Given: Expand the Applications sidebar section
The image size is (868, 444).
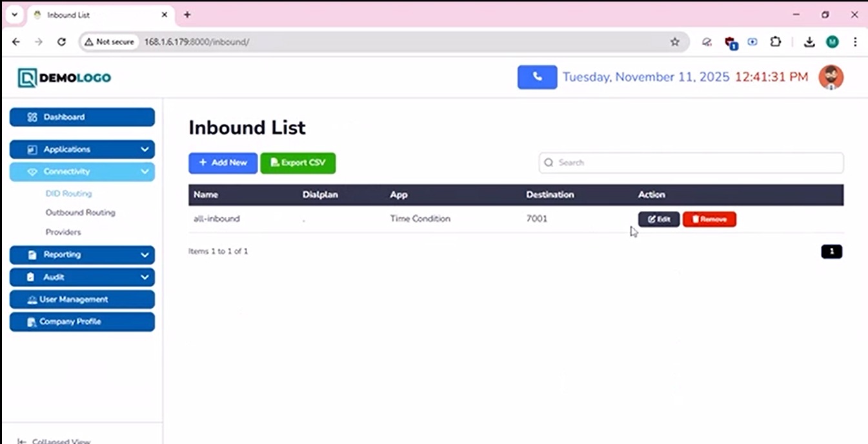Looking at the screenshot, I should (82, 149).
